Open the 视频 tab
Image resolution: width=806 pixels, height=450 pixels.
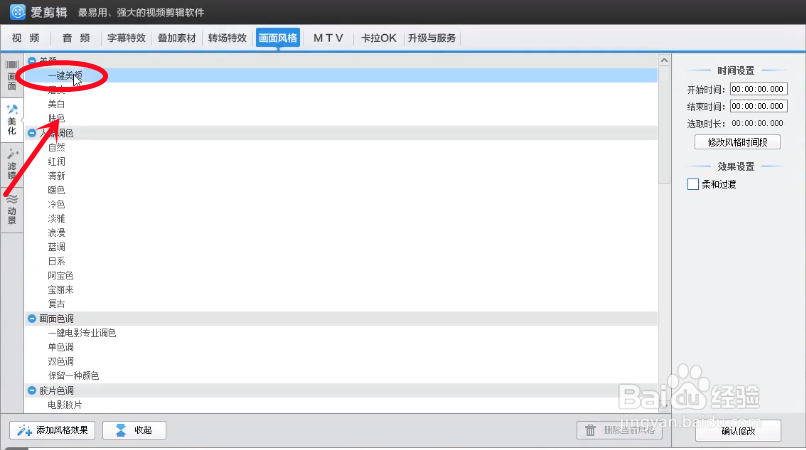26,38
